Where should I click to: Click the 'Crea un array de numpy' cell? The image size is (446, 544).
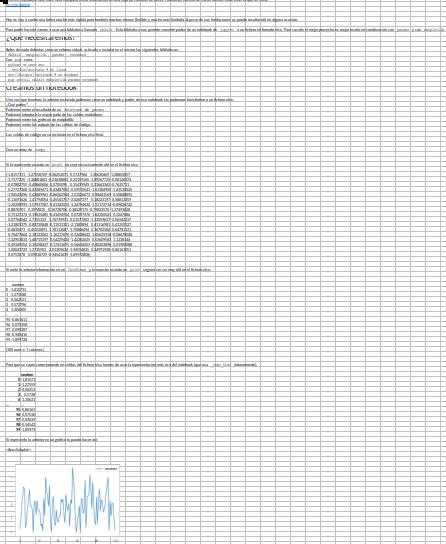pyautogui.click(x=27, y=150)
